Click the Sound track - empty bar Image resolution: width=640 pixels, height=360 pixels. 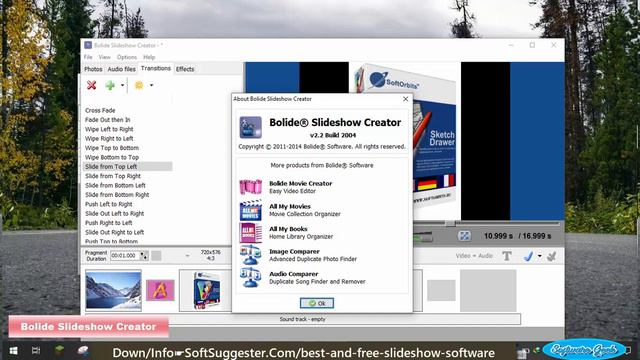[303, 319]
